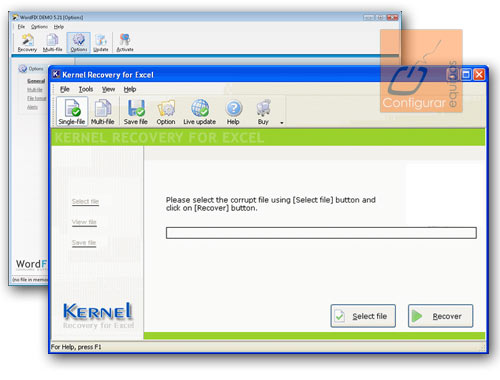Open the Help menu in WordFIX window
500x380 pixels.
[59, 27]
